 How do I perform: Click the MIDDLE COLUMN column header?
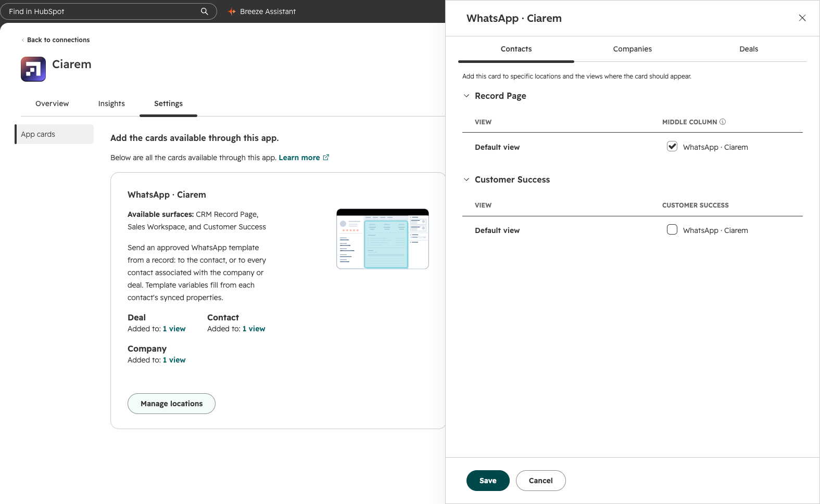689,122
